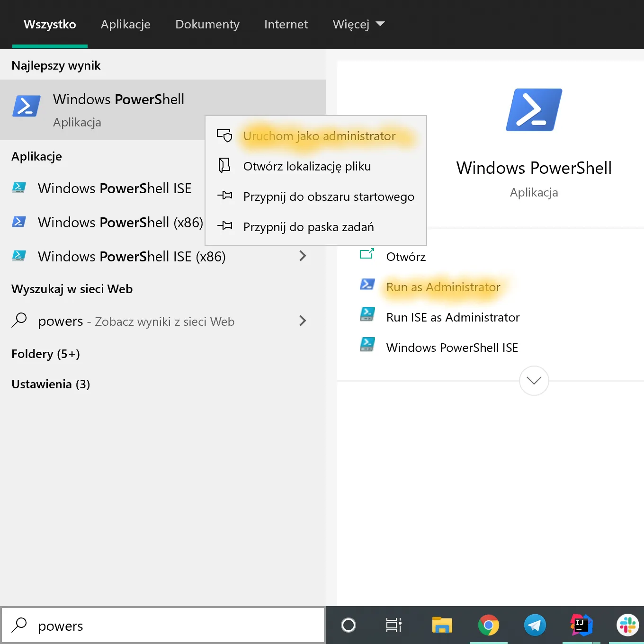Switch to Google Chrome on the taskbar
This screenshot has width=644, height=644.
tap(489, 625)
